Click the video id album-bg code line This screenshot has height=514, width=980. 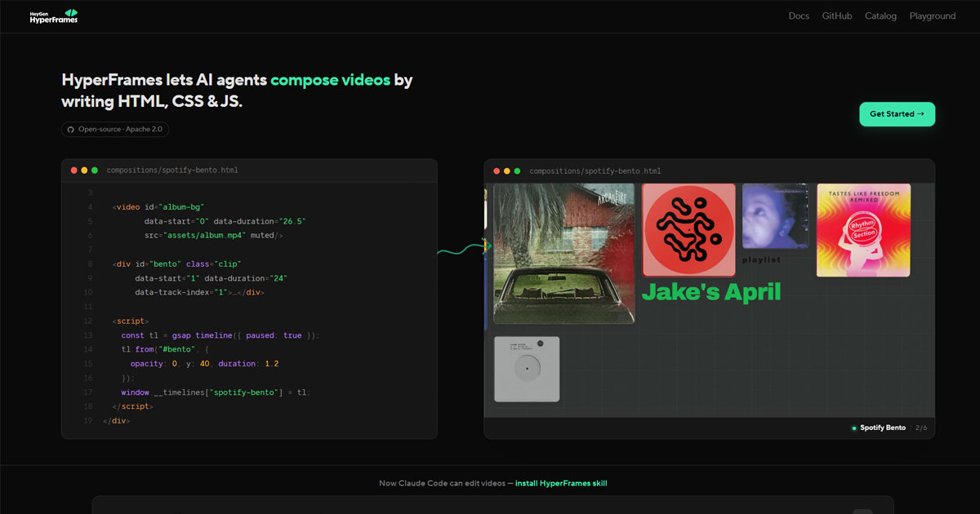pyautogui.click(x=158, y=207)
